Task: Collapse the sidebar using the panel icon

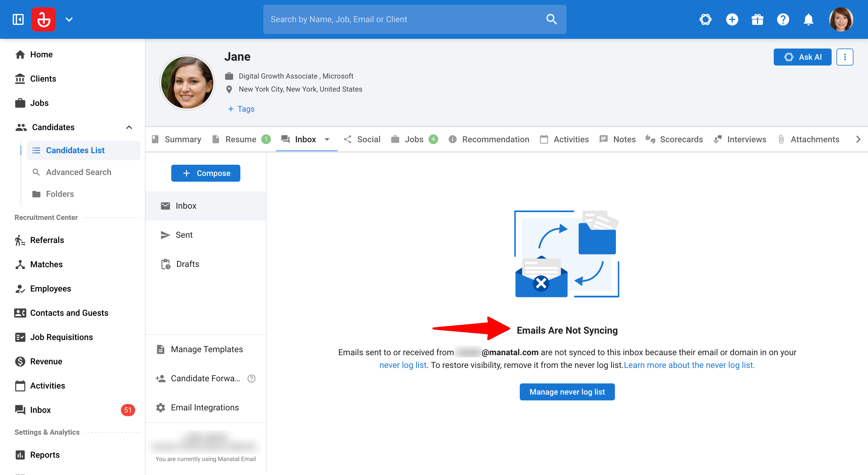Action: 18,19
